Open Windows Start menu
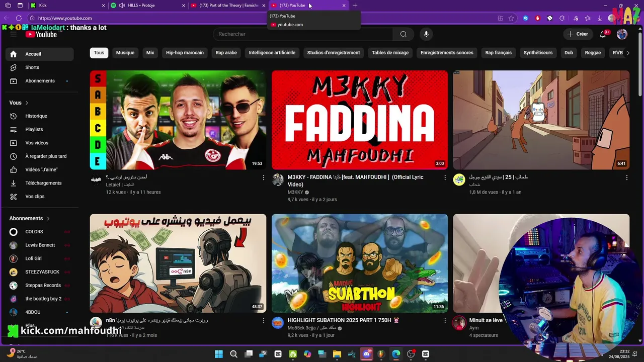Image resolution: width=644 pixels, height=362 pixels. click(219, 354)
